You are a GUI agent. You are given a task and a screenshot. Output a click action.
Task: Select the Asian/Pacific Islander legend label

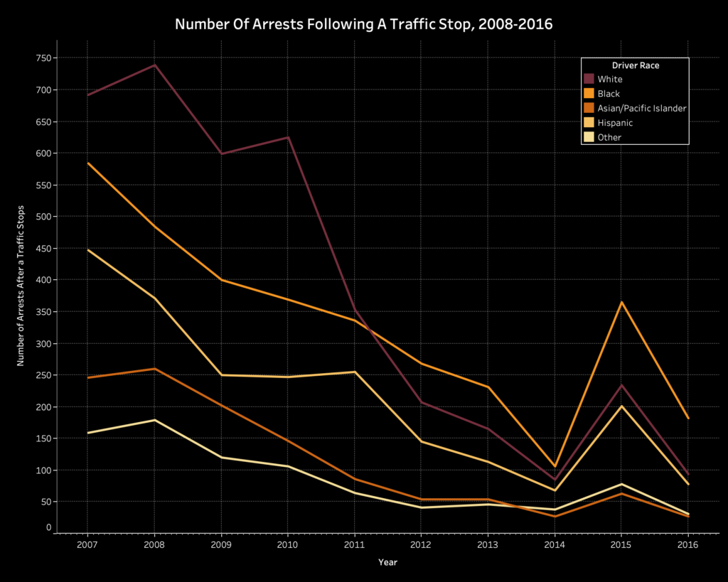(642, 108)
